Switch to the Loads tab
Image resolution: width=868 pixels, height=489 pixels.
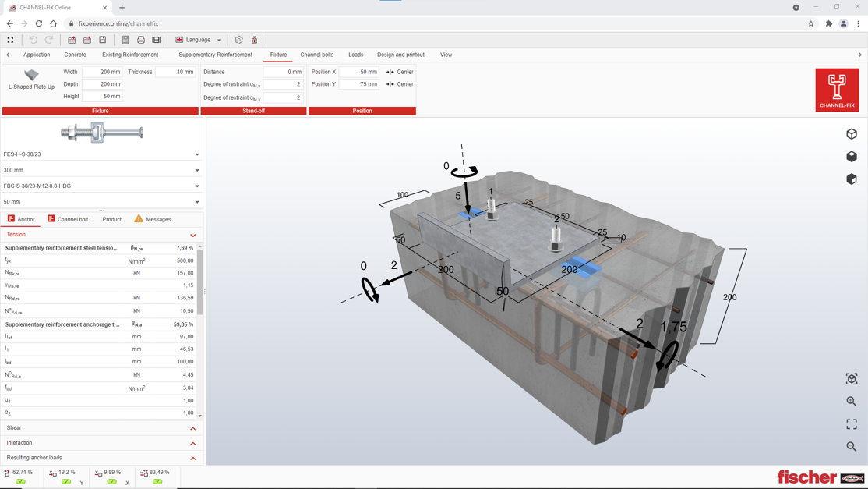tap(355, 55)
